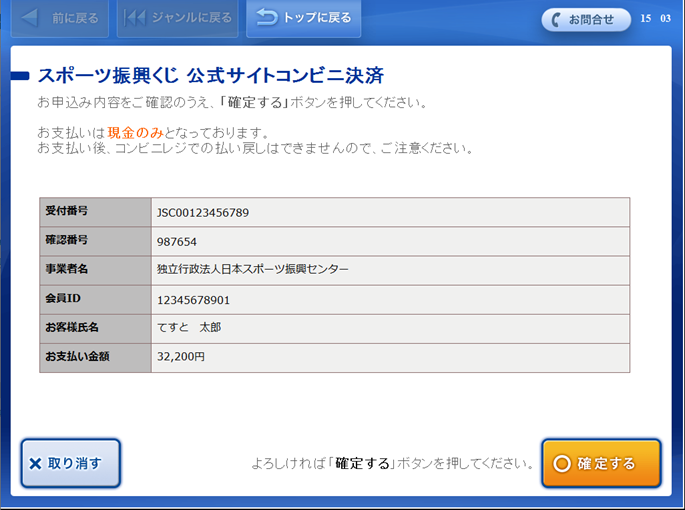The width and height of the screenshot is (685, 510).
Task: Click the member ID 12345678901
Action: (193, 300)
